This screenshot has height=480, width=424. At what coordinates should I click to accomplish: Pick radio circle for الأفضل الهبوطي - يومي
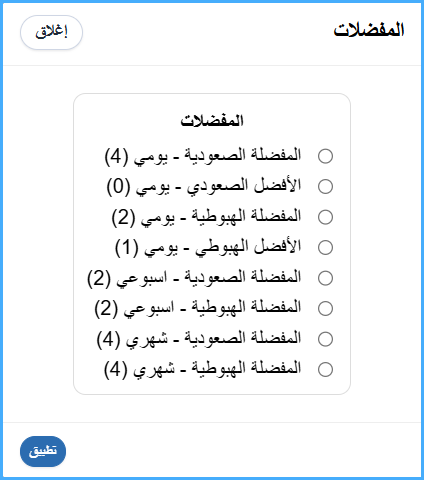pyautogui.click(x=325, y=247)
